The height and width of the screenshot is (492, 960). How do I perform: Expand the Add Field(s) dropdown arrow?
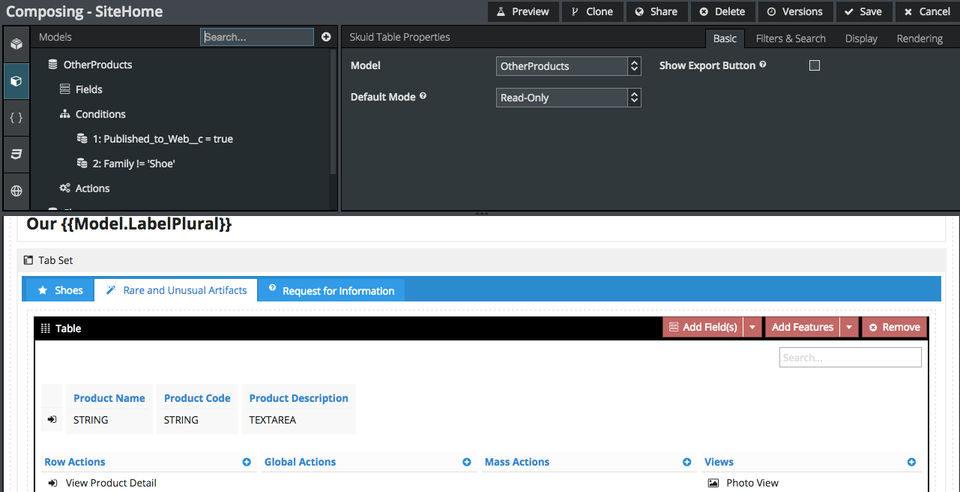point(752,327)
